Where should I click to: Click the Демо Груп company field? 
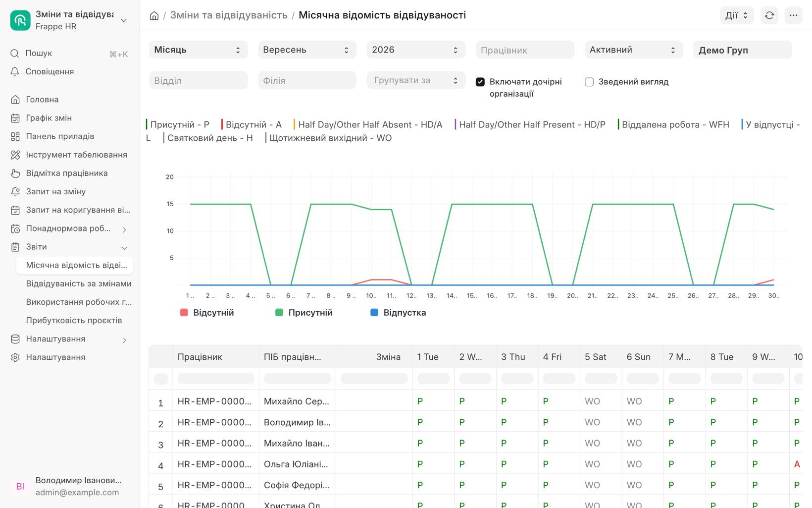(743, 50)
